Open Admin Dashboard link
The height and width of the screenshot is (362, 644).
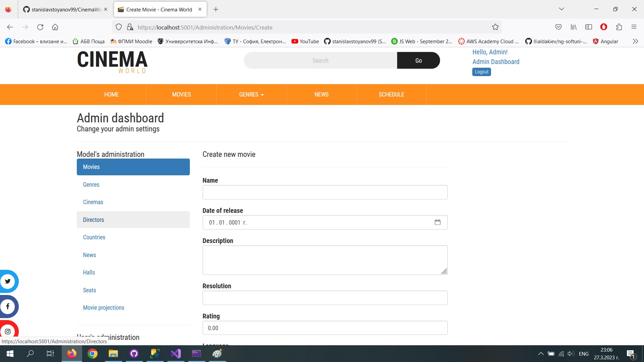click(x=496, y=62)
